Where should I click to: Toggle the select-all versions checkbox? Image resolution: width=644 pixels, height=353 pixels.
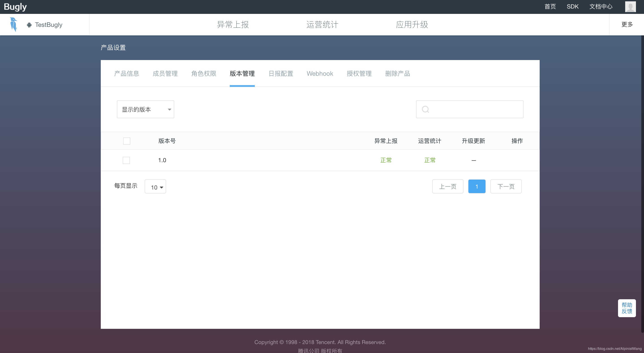point(127,141)
